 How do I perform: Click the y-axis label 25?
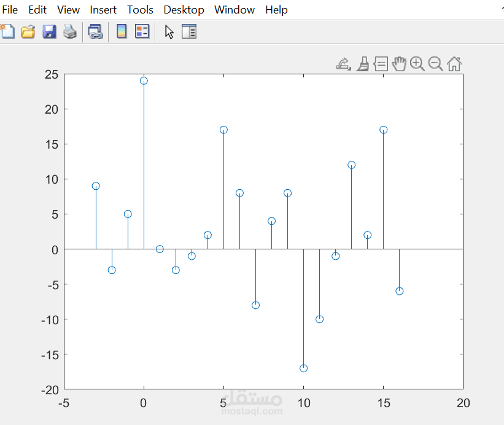click(52, 74)
